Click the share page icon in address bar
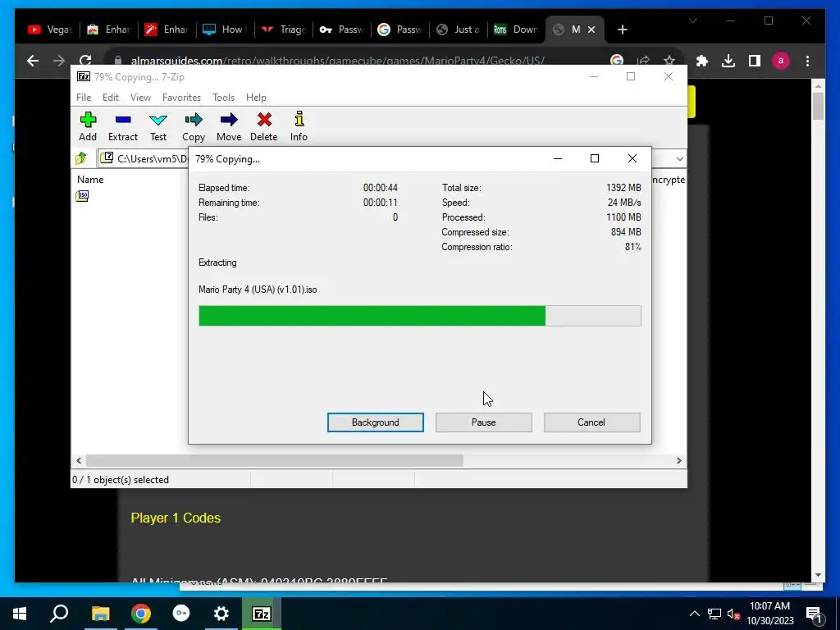 [x=643, y=61]
